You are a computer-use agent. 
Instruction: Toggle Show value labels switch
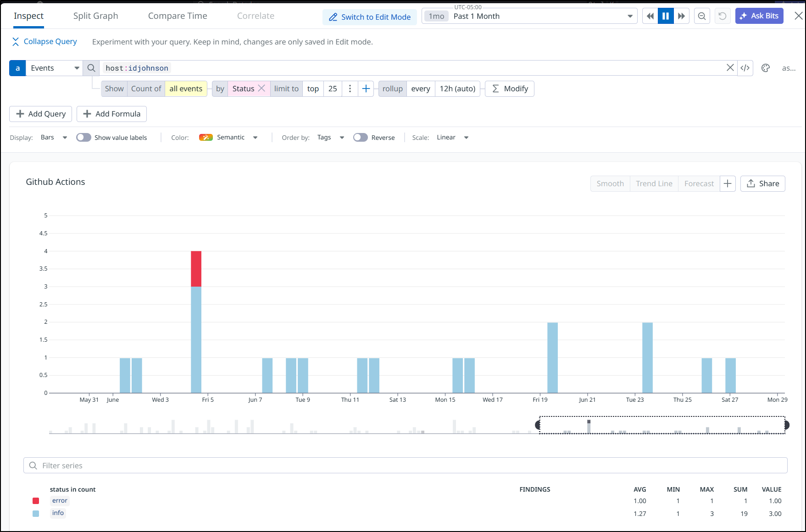click(x=83, y=138)
